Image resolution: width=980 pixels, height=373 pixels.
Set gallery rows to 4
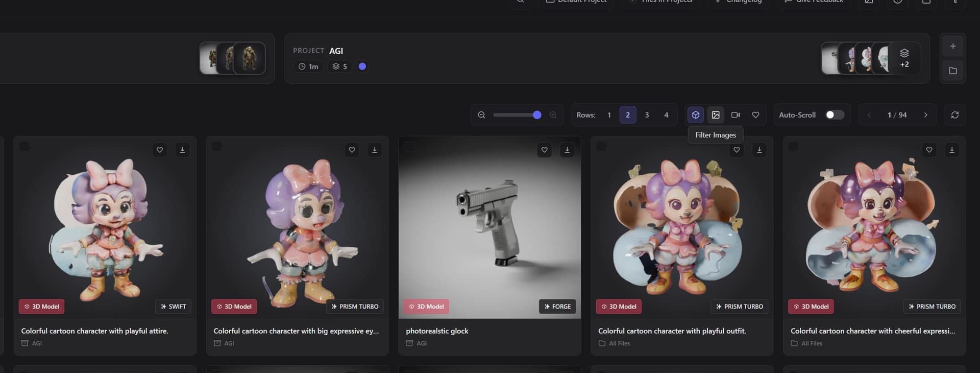666,115
